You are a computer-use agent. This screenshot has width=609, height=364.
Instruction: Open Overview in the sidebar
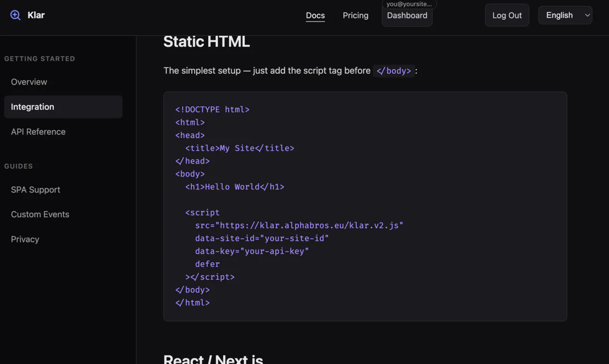[63, 82]
